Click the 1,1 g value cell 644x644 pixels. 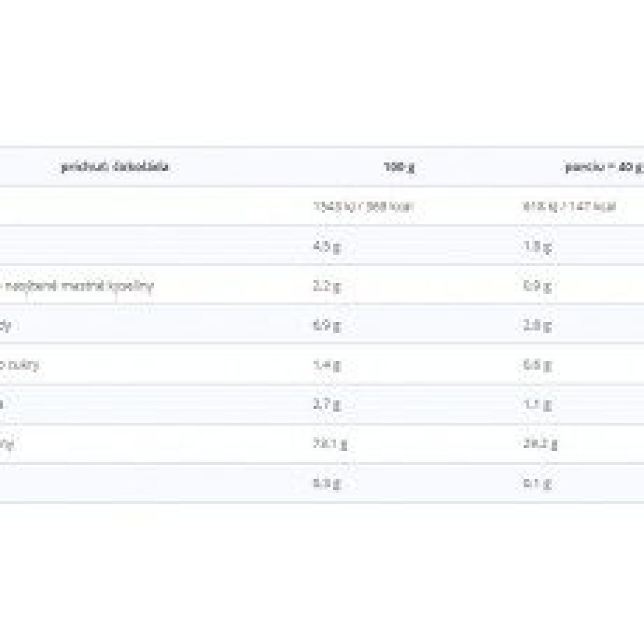click(537, 405)
